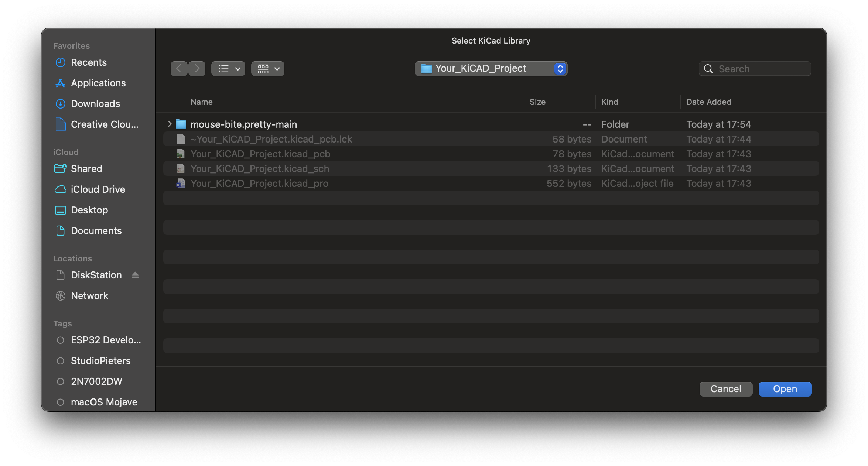Open the list view options dropdown
This screenshot has height=466, width=868.
coord(228,69)
